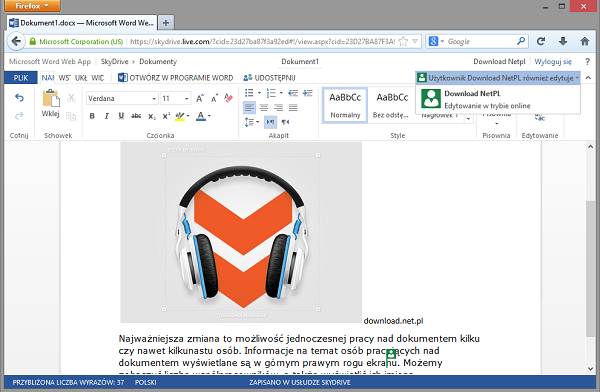Screen dimensions: 600x392
Task: Expand bullet list style dropdown
Action: coord(259,93)
